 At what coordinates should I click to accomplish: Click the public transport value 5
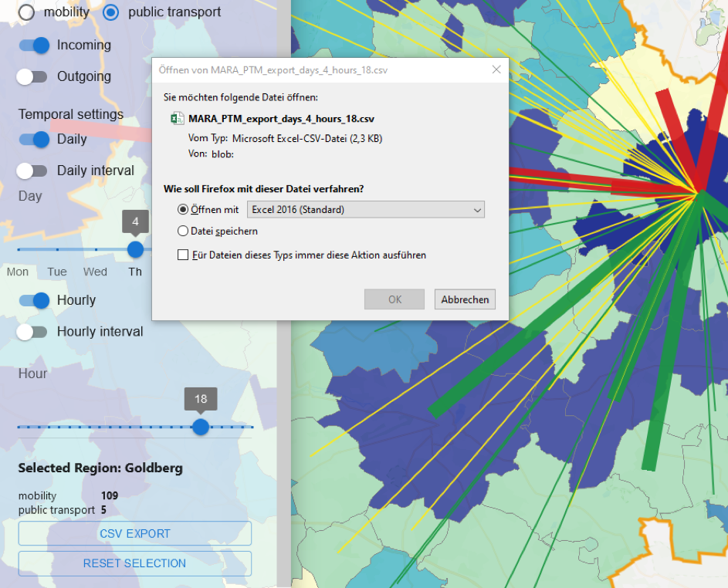[103, 509]
